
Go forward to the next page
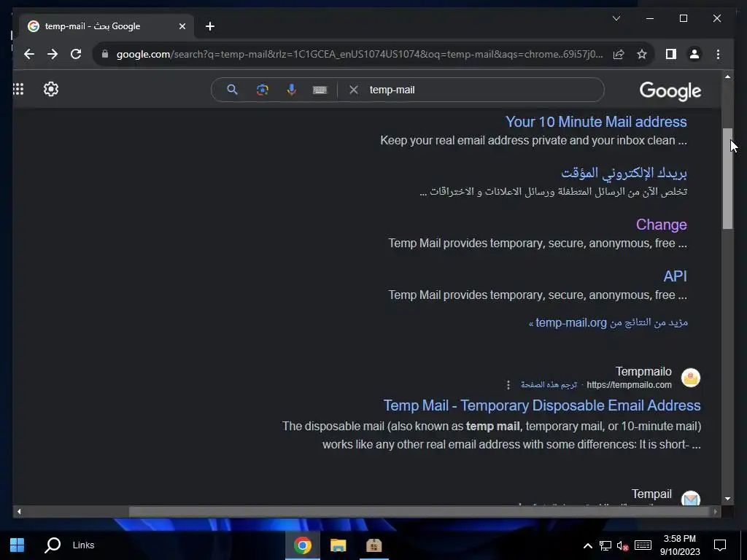point(53,54)
